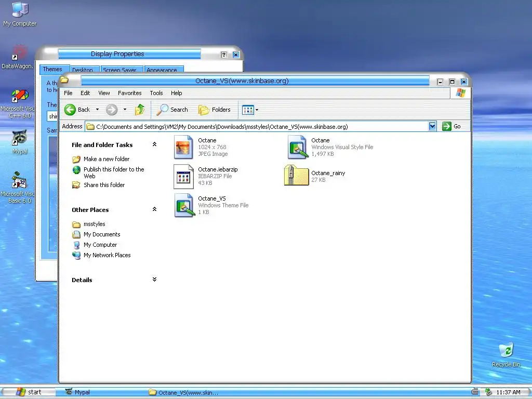Click the folder icon in Explorer title bar
Viewport: 532px width, 399px height.
point(64,80)
